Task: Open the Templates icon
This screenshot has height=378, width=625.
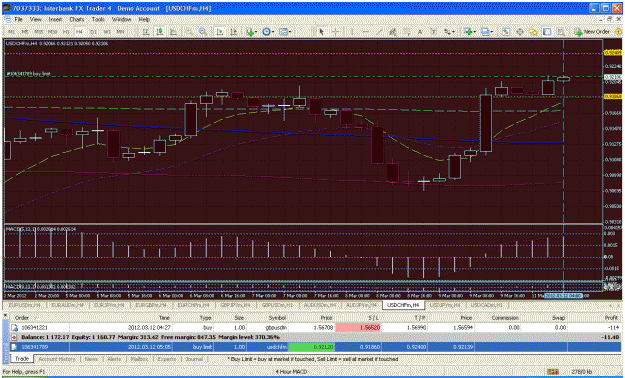Action: pyautogui.click(x=283, y=32)
